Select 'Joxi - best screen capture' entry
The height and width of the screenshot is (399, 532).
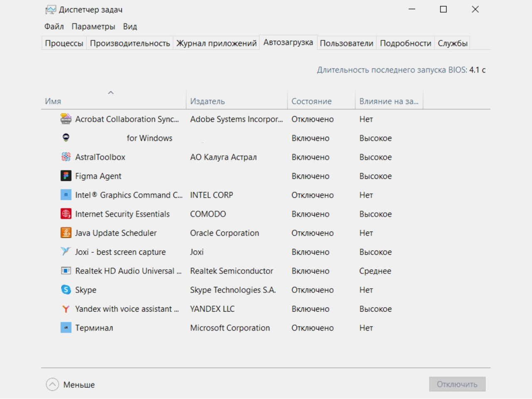[121, 252]
